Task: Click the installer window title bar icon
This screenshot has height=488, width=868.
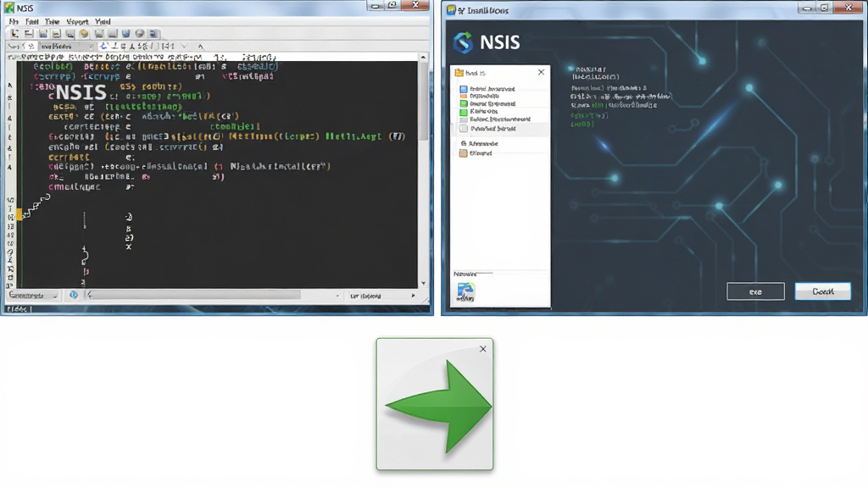Action: pyautogui.click(x=451, y=10)
